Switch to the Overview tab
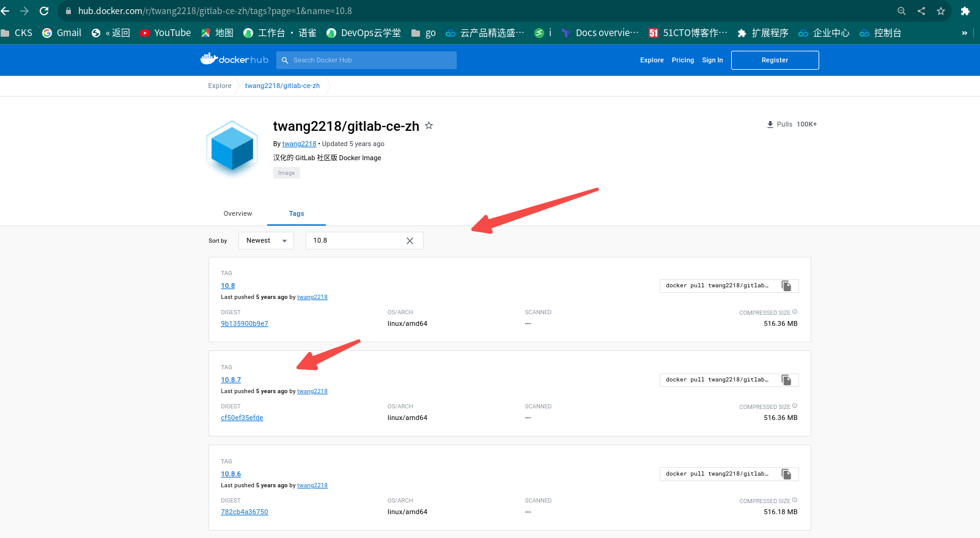The width and height of the screenshot is (980, 538). (238, 213)
